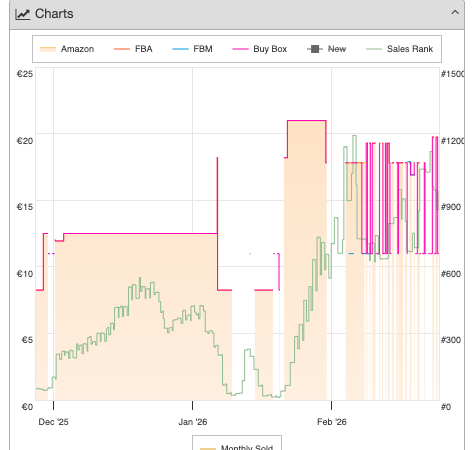Click the #600 rank axis label
The height and width of the screenshot is (450, 474).
coord(451,274)
